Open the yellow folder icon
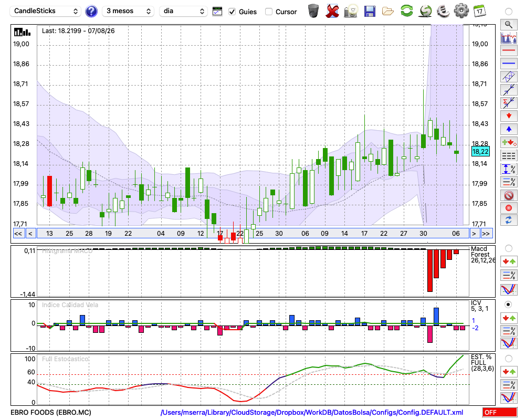This screenshot has width=525, height=420. coord(388,12)
